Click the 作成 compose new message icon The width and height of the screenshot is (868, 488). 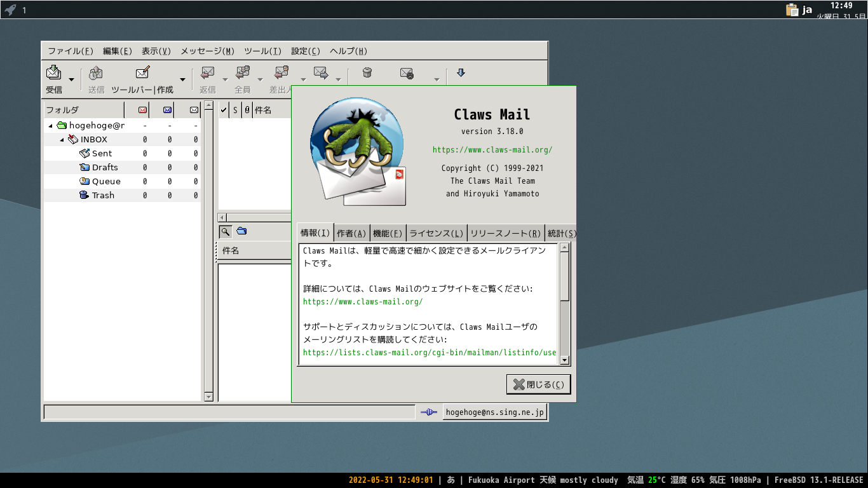[143, 72]
